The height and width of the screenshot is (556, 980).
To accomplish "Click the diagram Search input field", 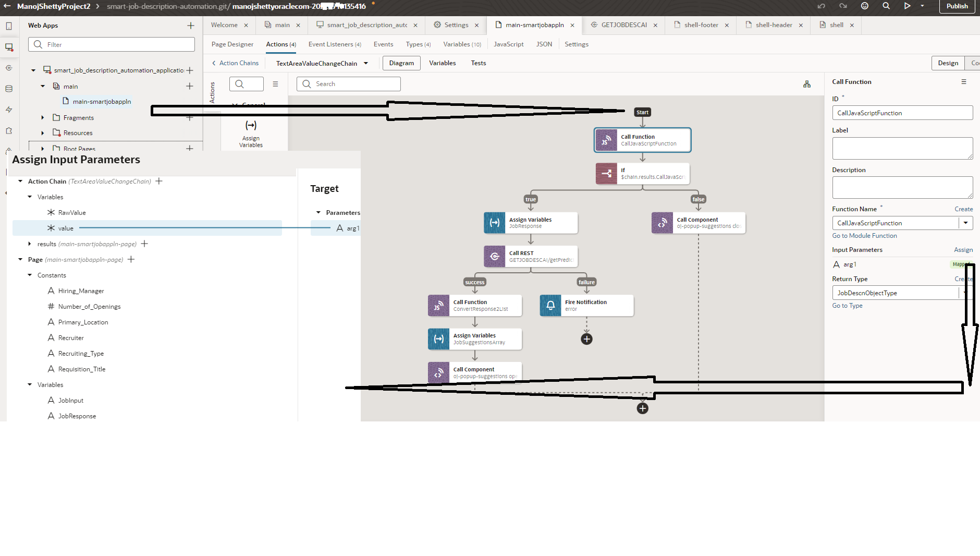I will click(x=348, y=83).
